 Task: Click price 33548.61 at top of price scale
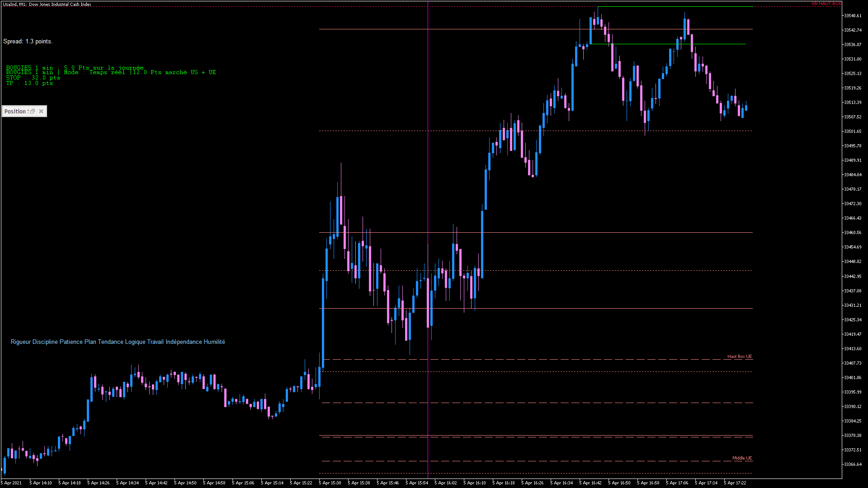853,16
